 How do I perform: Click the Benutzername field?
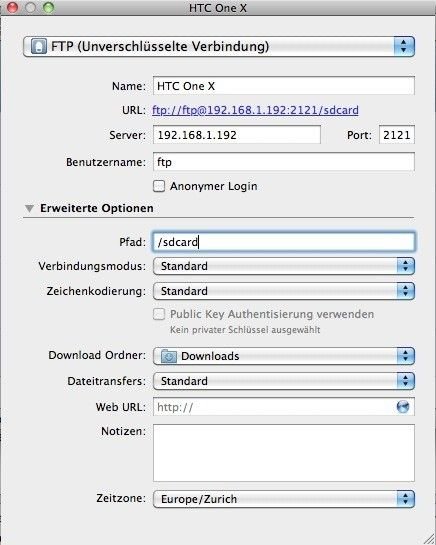click(284, 162)
